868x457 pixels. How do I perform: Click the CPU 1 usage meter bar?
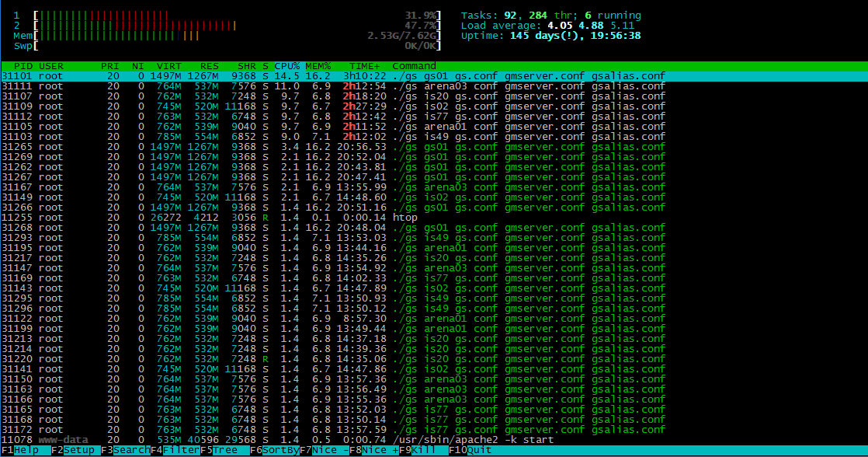coord(227,16)
